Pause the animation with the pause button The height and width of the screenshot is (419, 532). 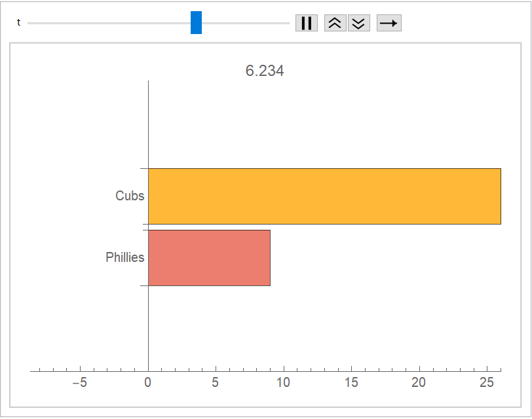point(306,23)
